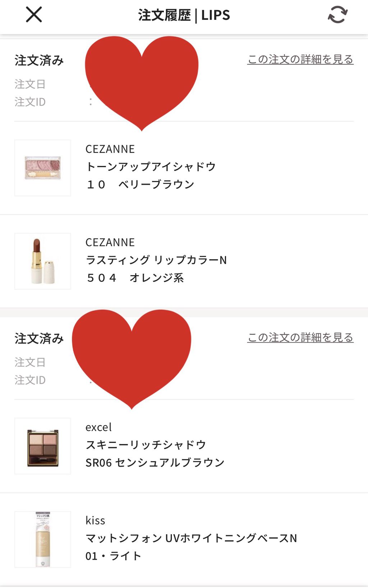Tap the 注文履歴 | LIPS page title
The height and width of the screenshot is (588, 368).
click(184, 15)
